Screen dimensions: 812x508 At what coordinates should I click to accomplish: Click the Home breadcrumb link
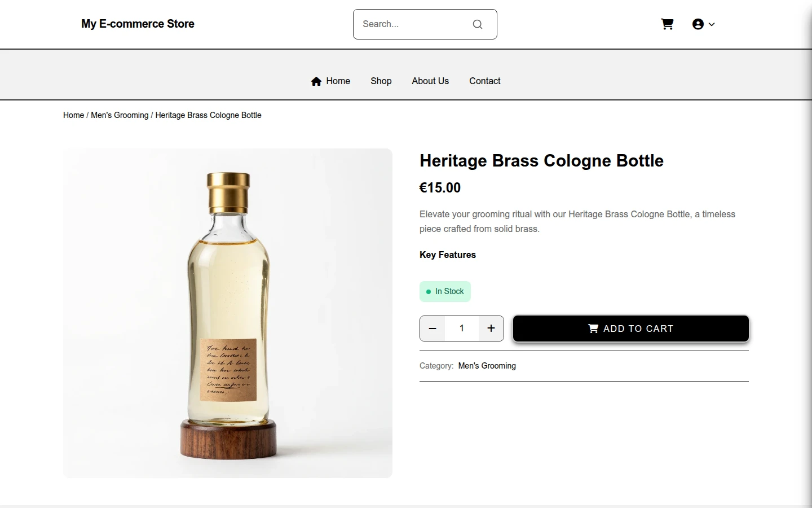pyautogui.click(x=73, y=115)
